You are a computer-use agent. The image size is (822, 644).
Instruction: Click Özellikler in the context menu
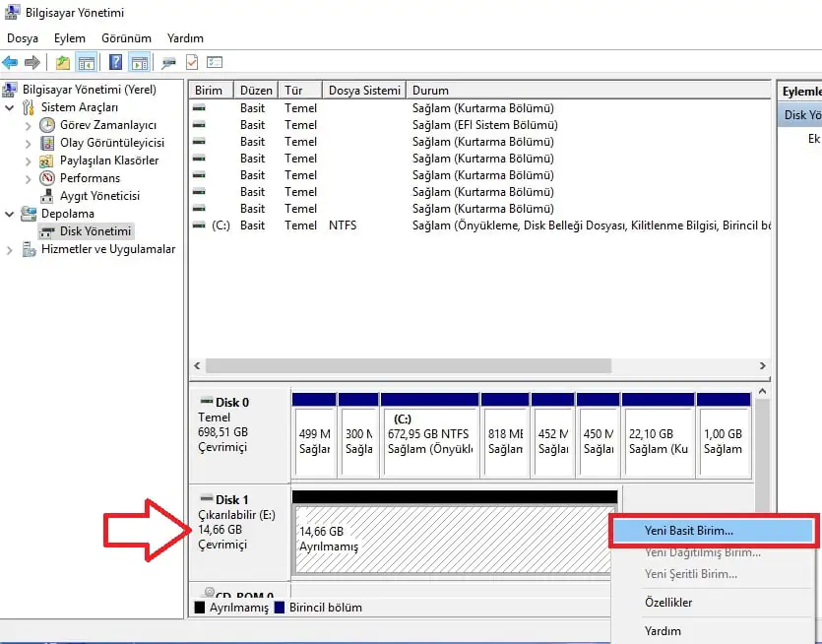[667, 602]
